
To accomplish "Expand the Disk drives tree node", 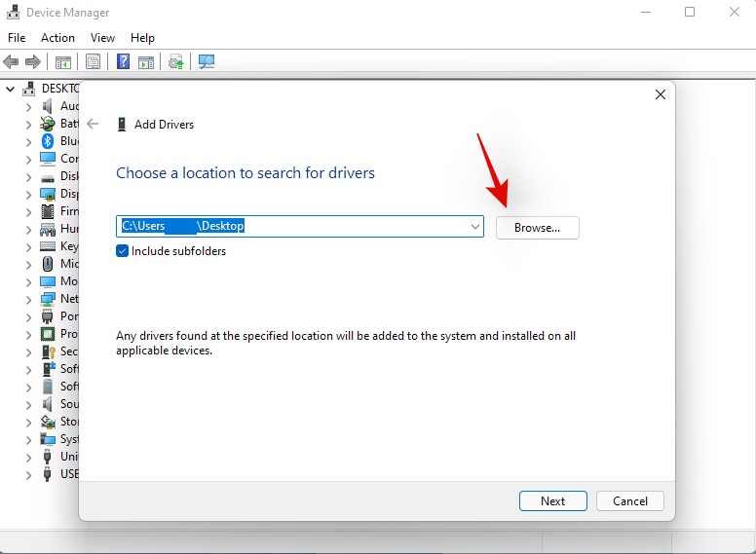I will tap(28, 177).
